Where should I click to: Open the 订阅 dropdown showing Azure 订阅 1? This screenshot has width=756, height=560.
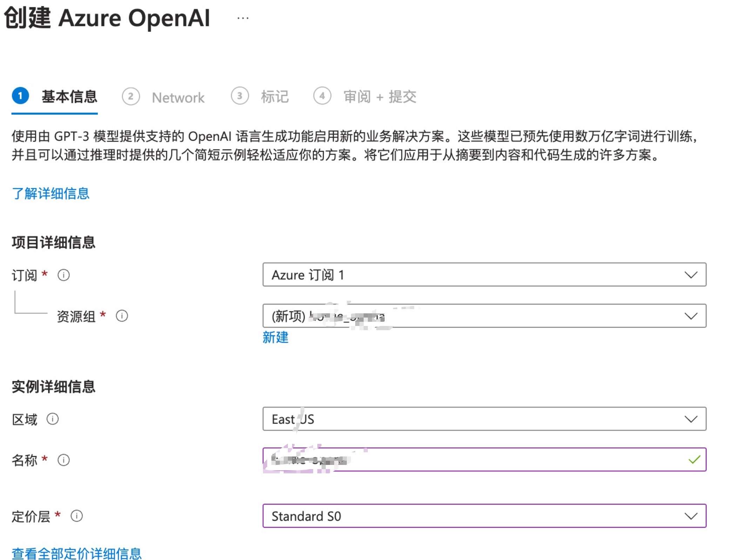point(484,274)
